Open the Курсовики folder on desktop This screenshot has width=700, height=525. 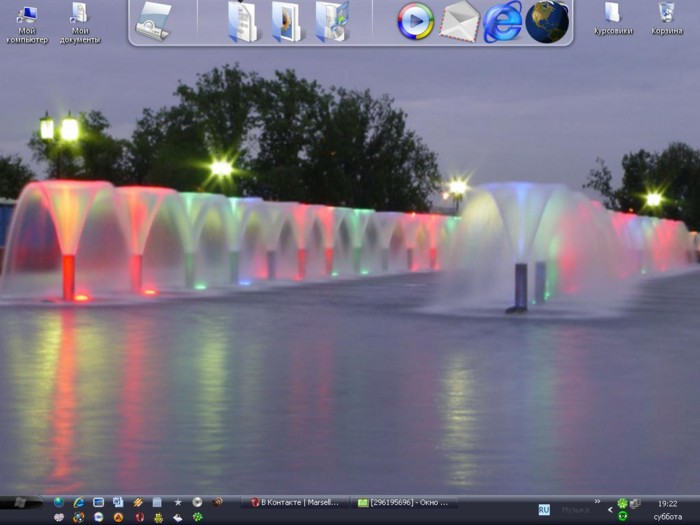(x=613, y=18)
